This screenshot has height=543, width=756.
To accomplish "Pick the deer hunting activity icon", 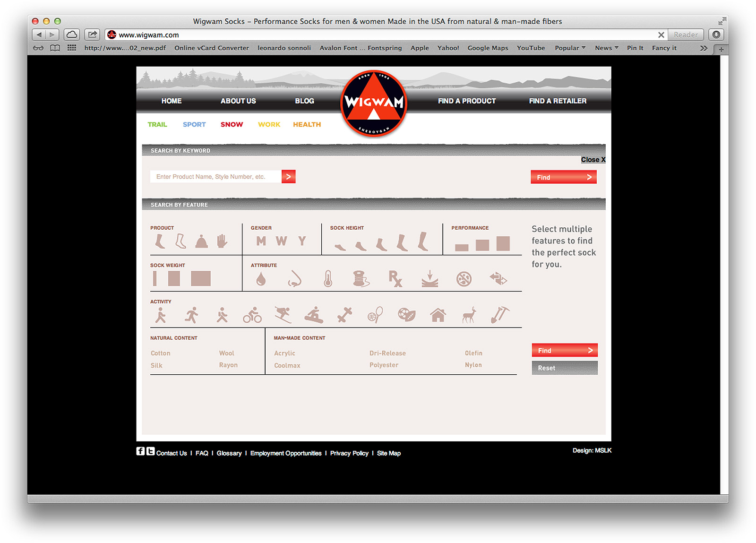I will pyautogui.click(x=469, y=315).
